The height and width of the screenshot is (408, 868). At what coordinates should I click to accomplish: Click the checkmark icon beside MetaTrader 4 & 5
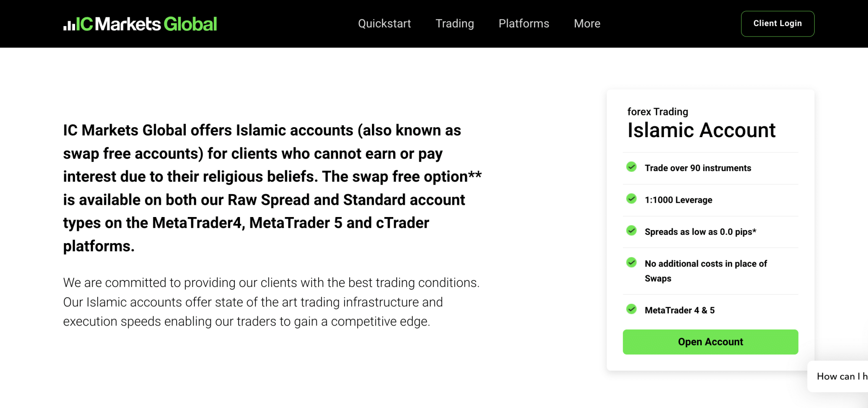631,309
